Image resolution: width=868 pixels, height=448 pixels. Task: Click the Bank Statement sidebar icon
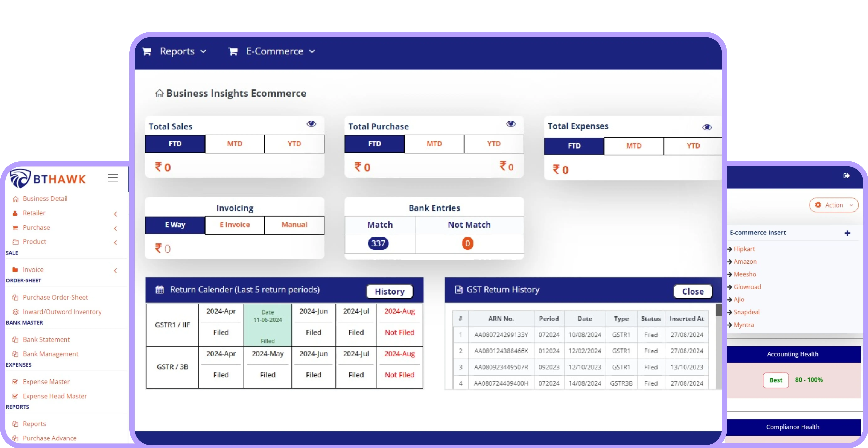click(x=15, y=340)
